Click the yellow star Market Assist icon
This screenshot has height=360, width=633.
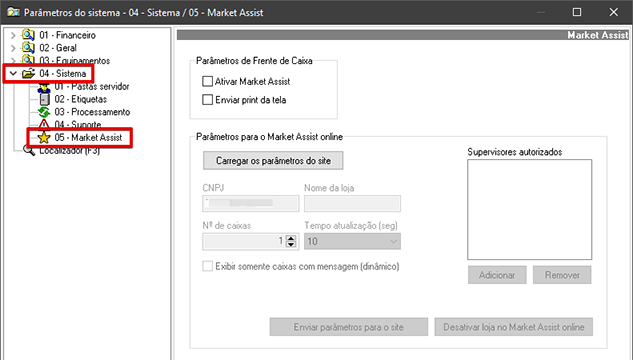click(44, 138)
